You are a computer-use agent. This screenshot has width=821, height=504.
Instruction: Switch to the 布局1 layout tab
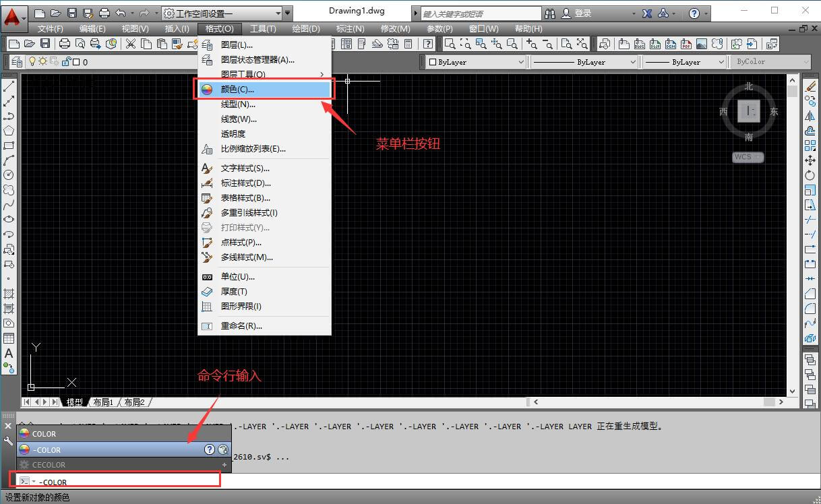(x=102, y=402)
